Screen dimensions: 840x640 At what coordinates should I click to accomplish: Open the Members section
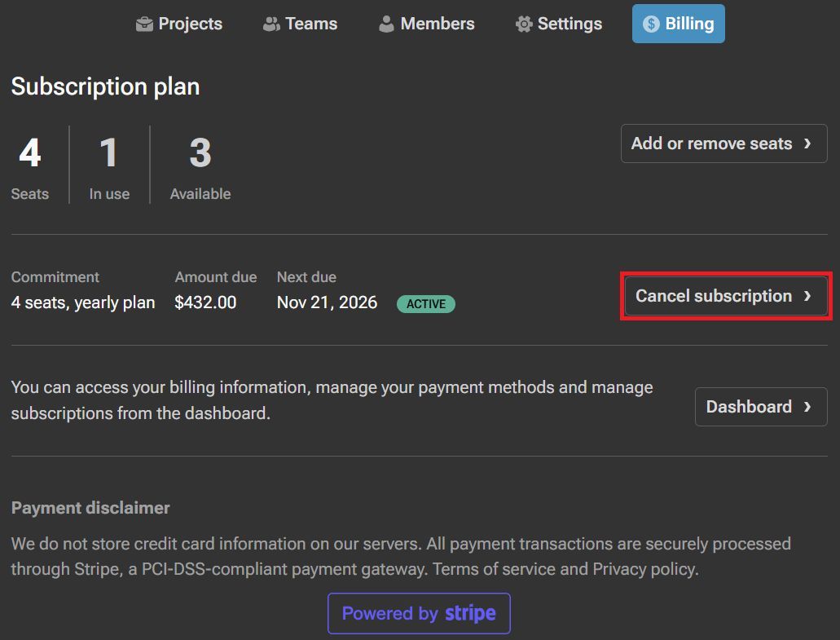point(425,24)
